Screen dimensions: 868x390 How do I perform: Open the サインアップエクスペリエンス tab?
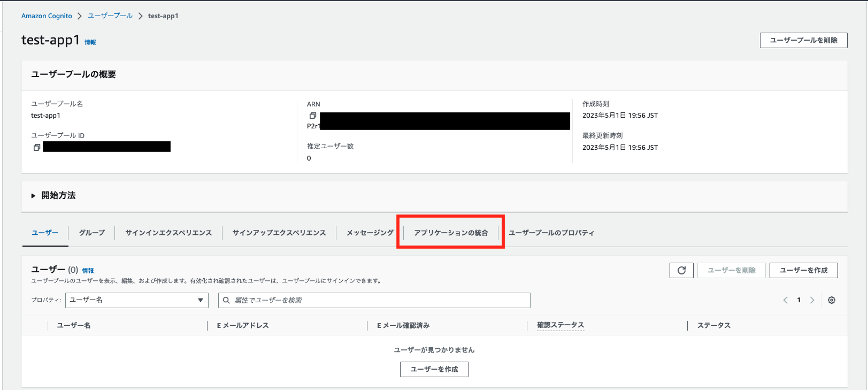[279, 233]
